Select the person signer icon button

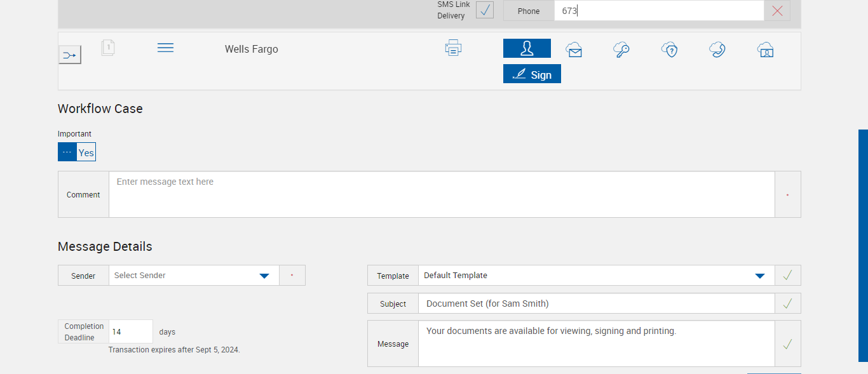point(527,48)
